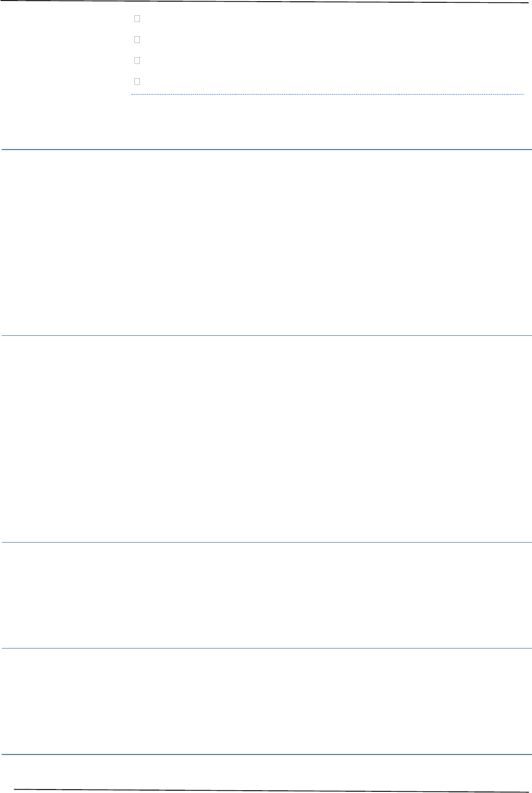Tick the third checkbox in the list

coord(137,60)
